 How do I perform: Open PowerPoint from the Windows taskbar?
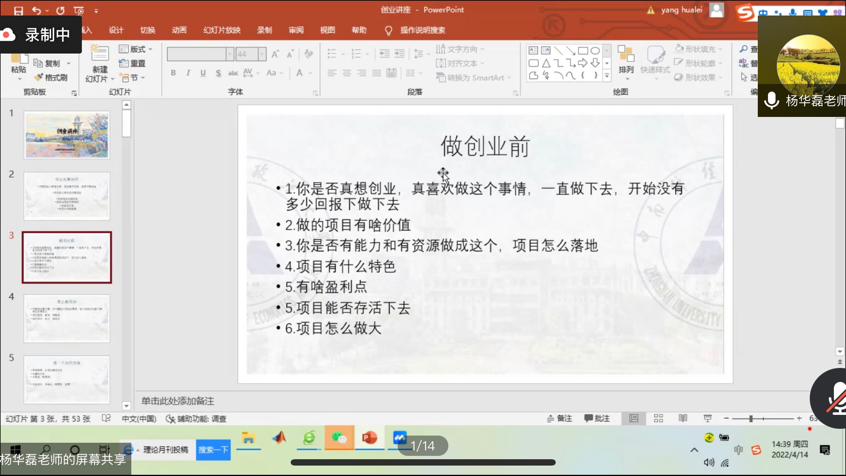369,439
